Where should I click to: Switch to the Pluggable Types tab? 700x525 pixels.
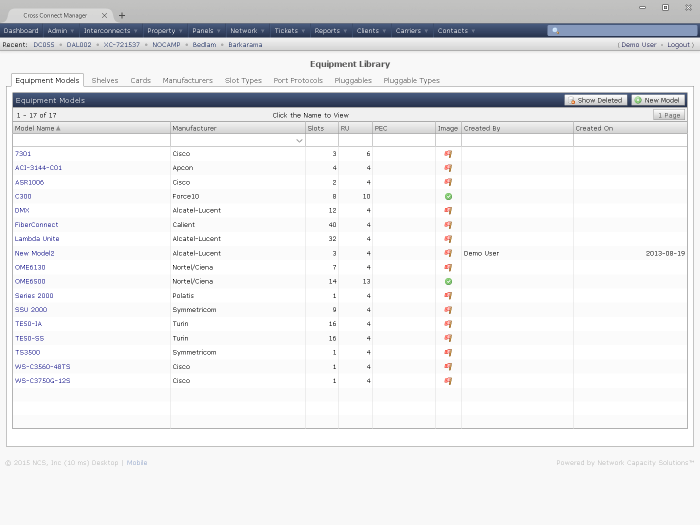coord(411,80)
